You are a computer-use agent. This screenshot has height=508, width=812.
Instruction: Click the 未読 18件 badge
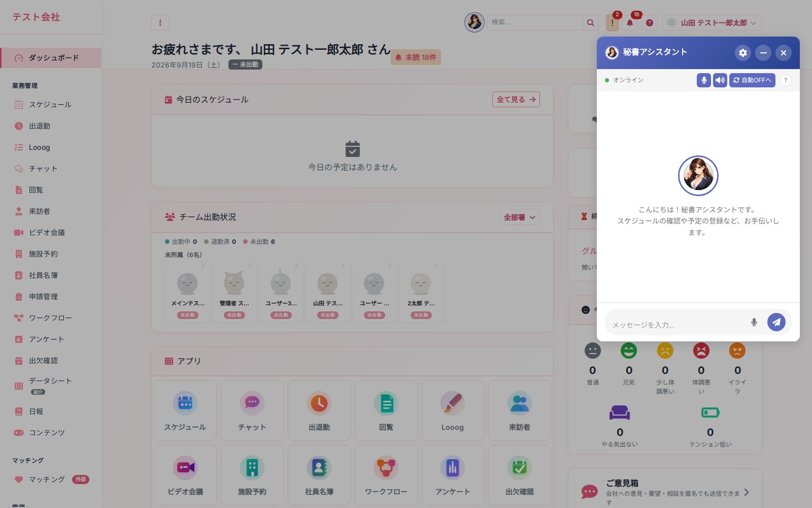click(x=416, y=57)
